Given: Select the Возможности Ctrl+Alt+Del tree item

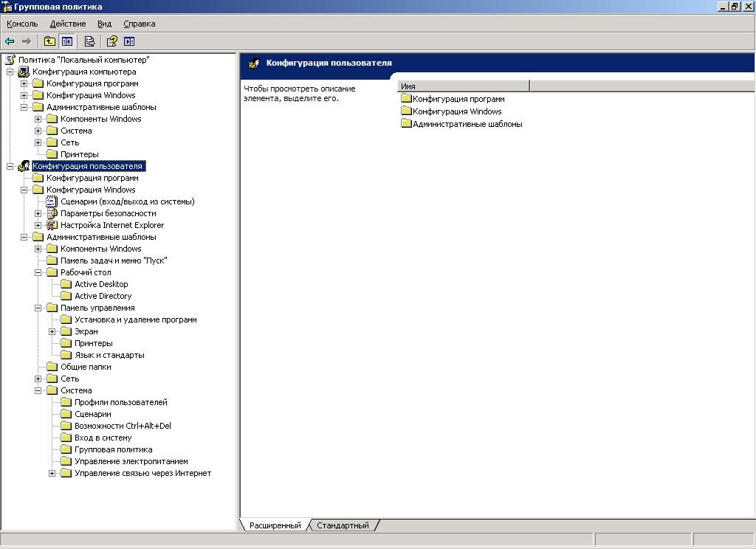Looking at the screenshot, I should point(123,426).
